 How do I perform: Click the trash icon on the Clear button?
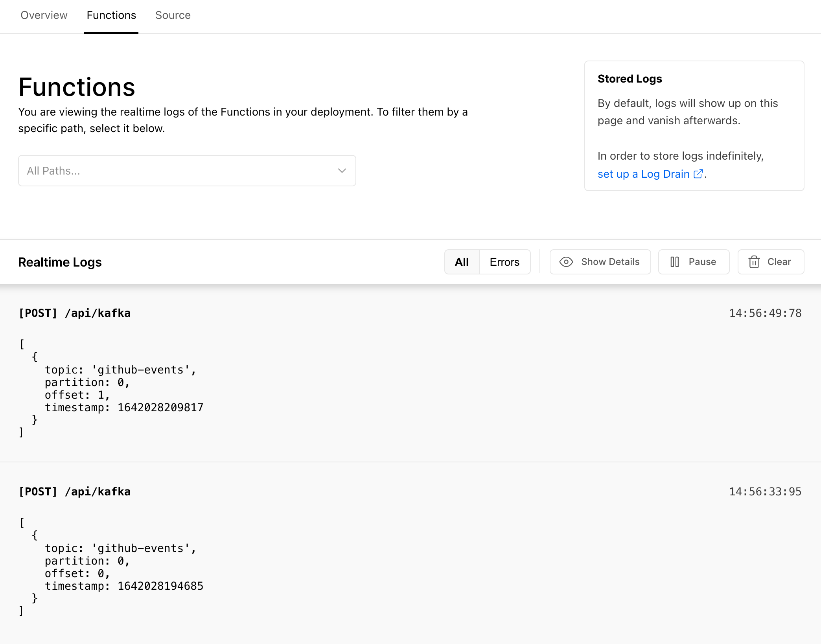pyautogui.click(x=755, y=261)
